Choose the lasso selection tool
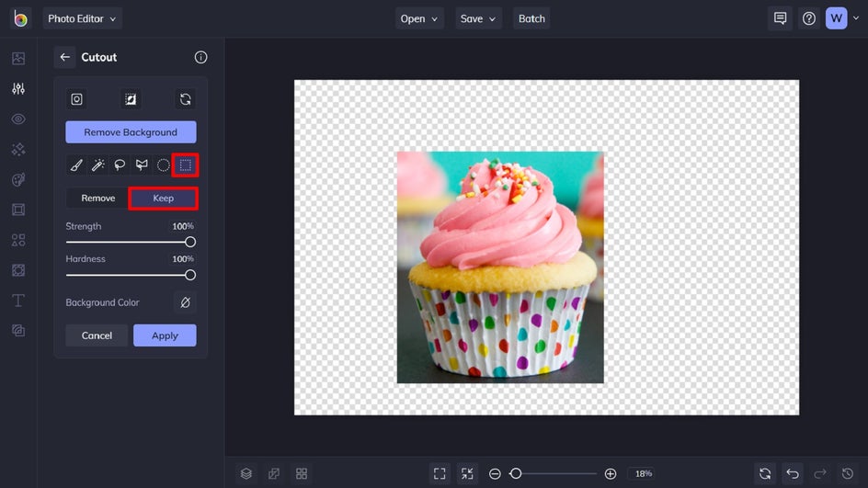The width and height of the screenshot is (868, 488). 120,165
